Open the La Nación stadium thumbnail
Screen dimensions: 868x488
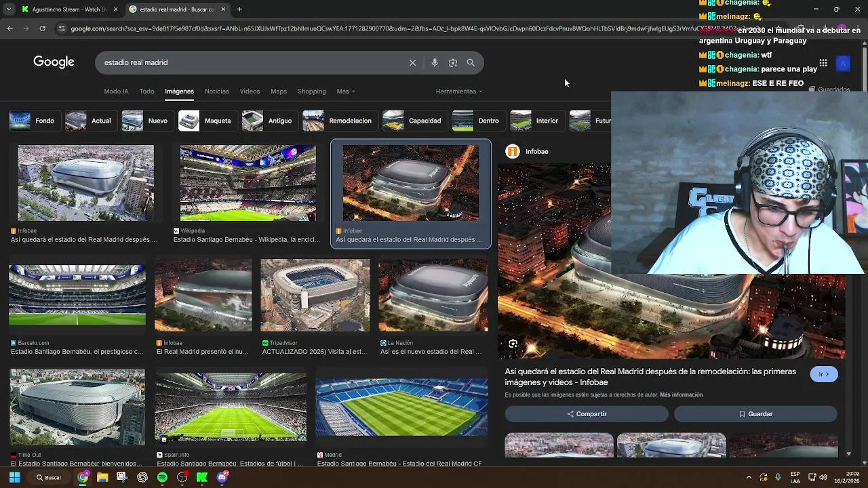(433, 296)
